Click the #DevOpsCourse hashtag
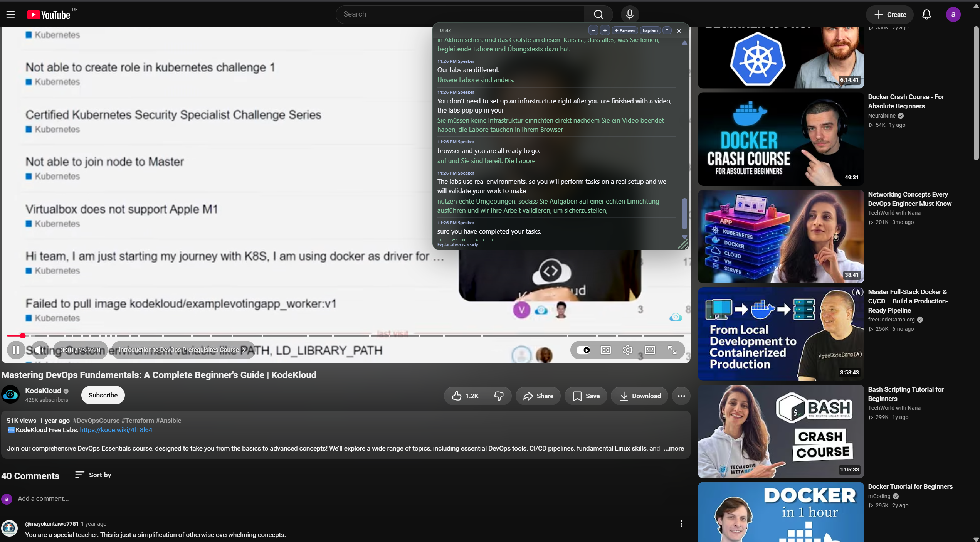Image resolution: width=980 pixels, height=542 pixels. [x=96, y=421]
